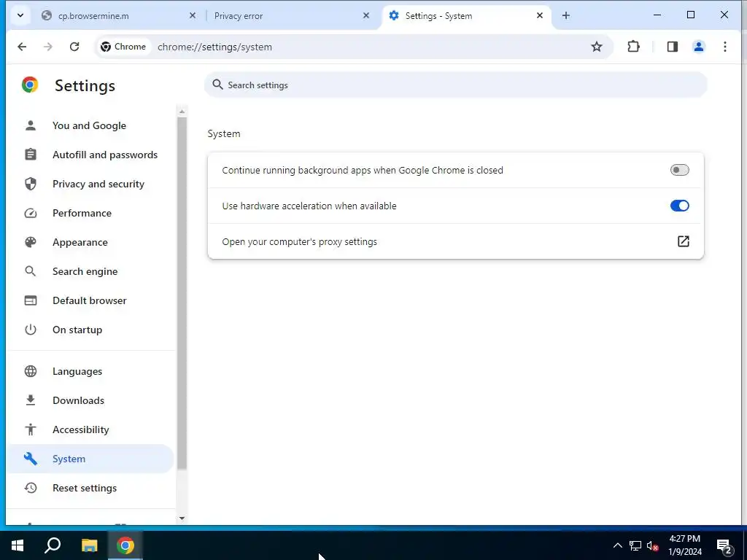Click the address bar URL
747x560 pixels.
coord(215,47)
